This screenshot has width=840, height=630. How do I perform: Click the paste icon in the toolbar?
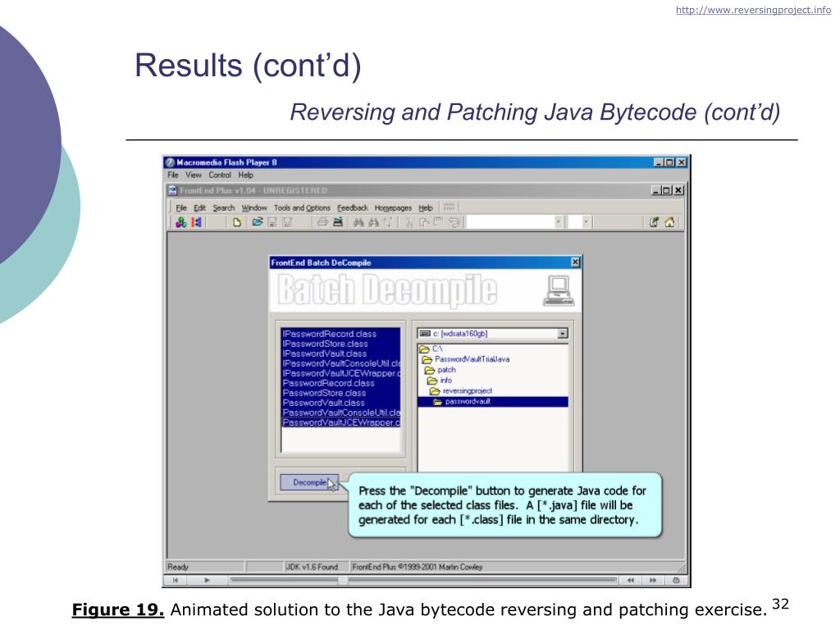pyautogui.click(x=438, y=222)
